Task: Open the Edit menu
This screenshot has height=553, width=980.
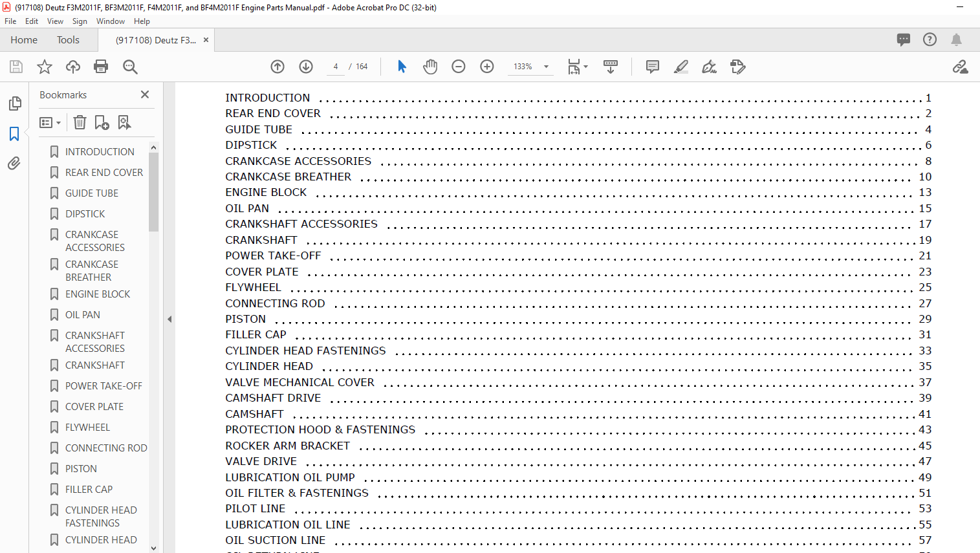Action: tap(32, 21)
